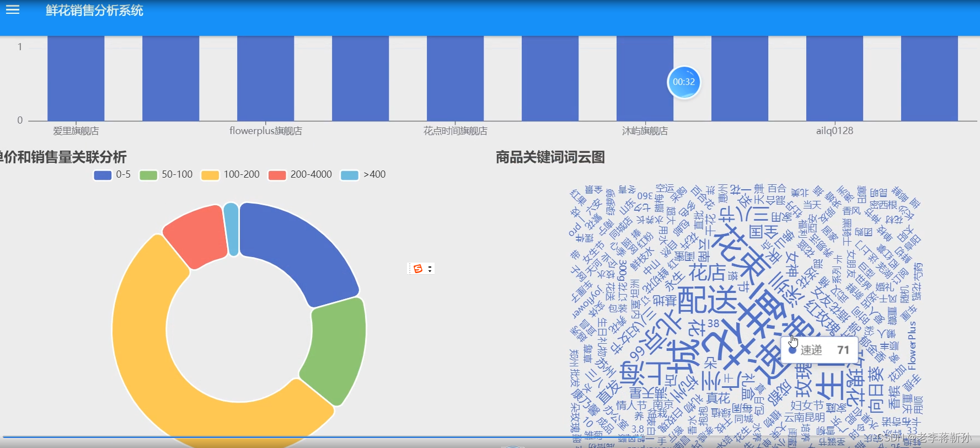This screenshot has height=448, width=980.
Task: Click the last bar right of ailq0128
Action: click(930, 78)
